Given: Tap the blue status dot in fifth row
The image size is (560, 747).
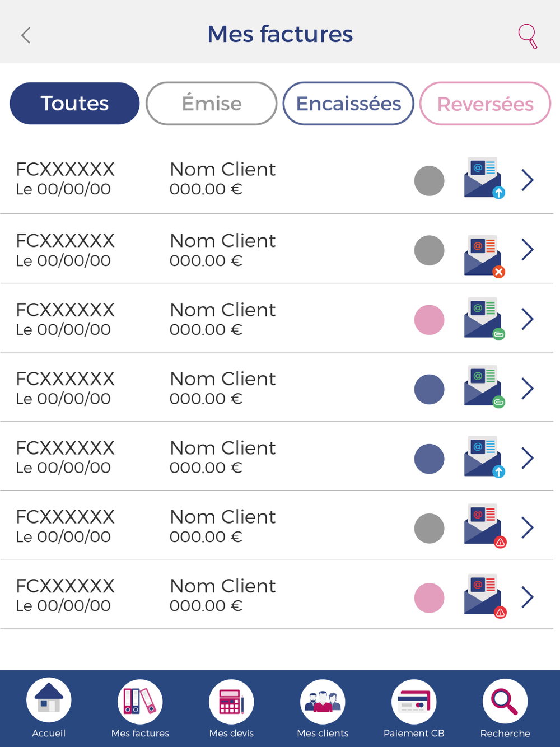Looking at the screenshot, I should point(429,459).
